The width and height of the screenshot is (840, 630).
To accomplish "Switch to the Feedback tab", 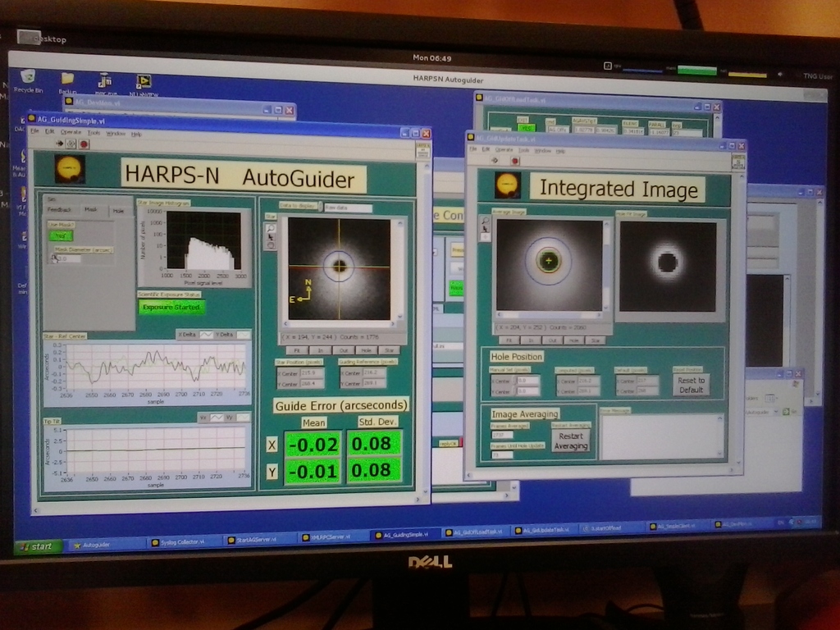I will pyautogui.click(x=59, y=209).
